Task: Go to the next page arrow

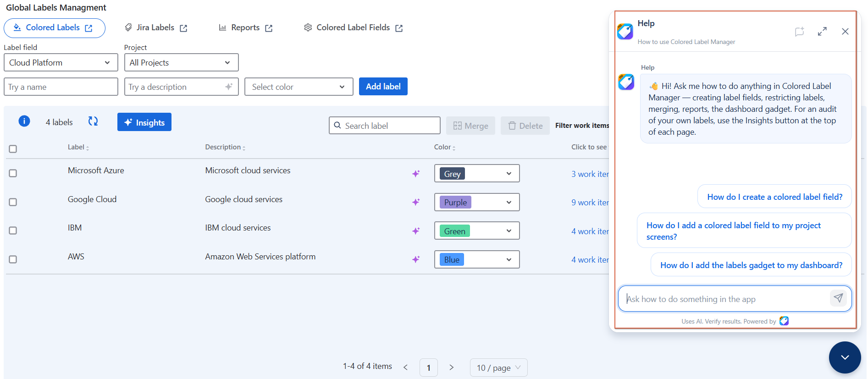Action: 452,368
